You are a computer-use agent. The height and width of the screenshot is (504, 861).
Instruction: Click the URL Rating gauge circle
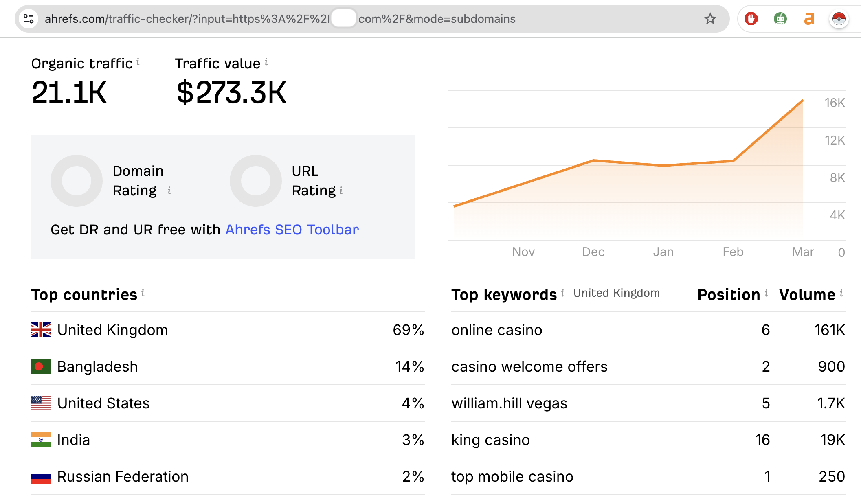tap(256, 181)
